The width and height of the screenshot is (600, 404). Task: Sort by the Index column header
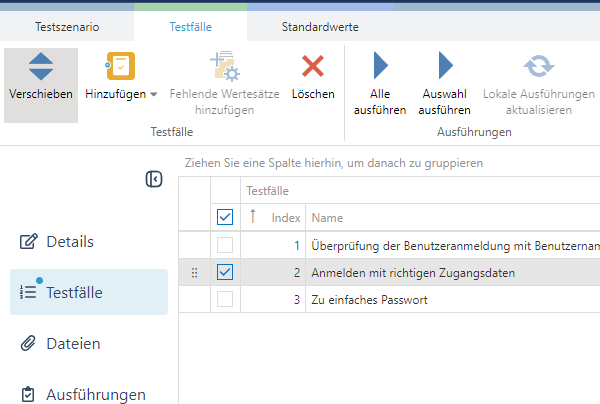pyautogui.click(x=286, y=217)
